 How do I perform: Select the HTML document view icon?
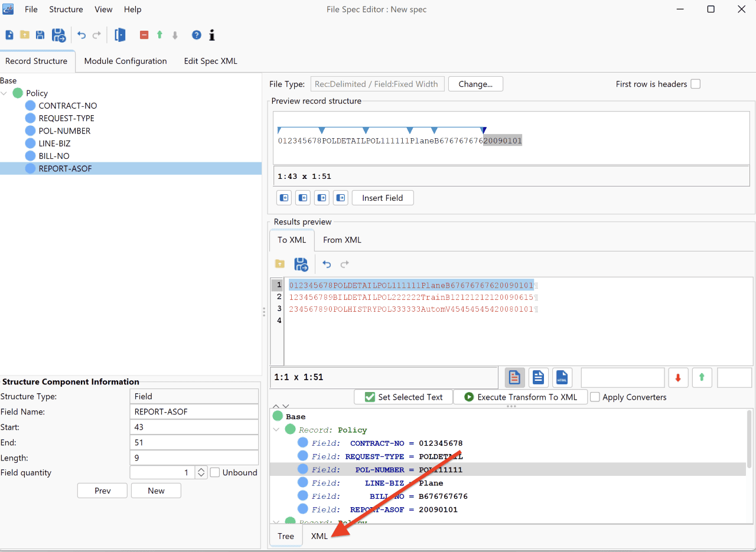pos(562,377)
